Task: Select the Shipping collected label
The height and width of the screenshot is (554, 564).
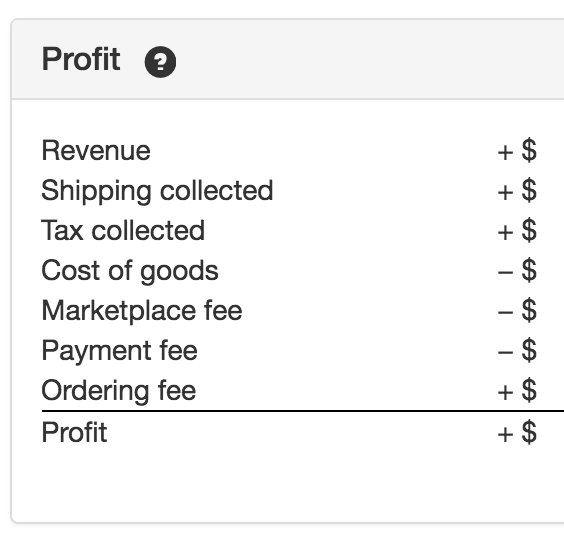Action: 158,191
